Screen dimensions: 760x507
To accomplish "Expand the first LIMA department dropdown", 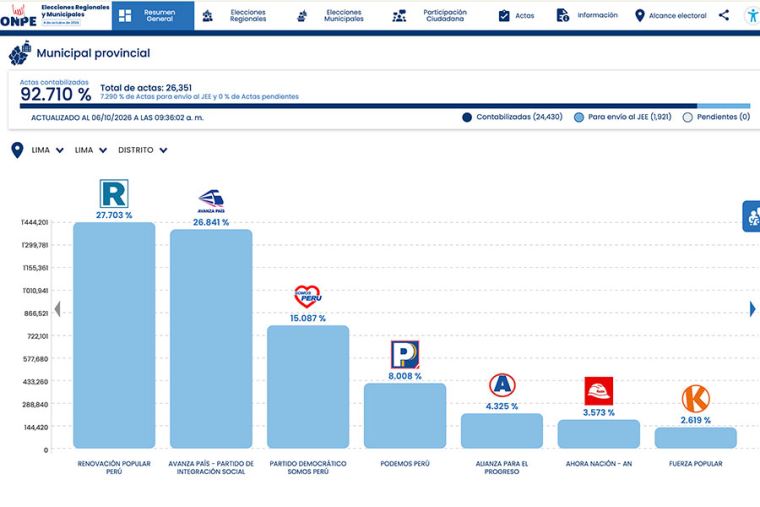I will pos(48,150).
